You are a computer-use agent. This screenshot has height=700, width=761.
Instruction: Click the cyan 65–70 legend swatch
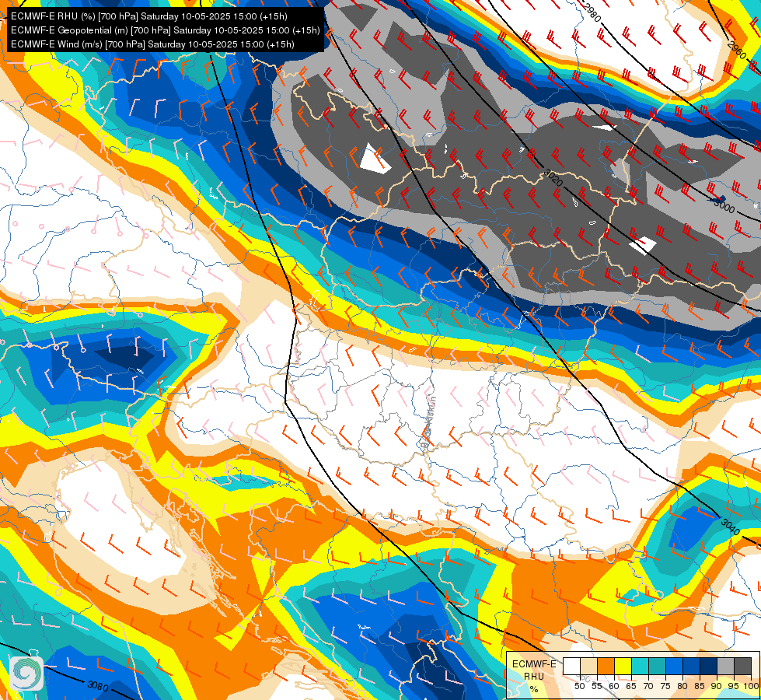click(640, 667)
